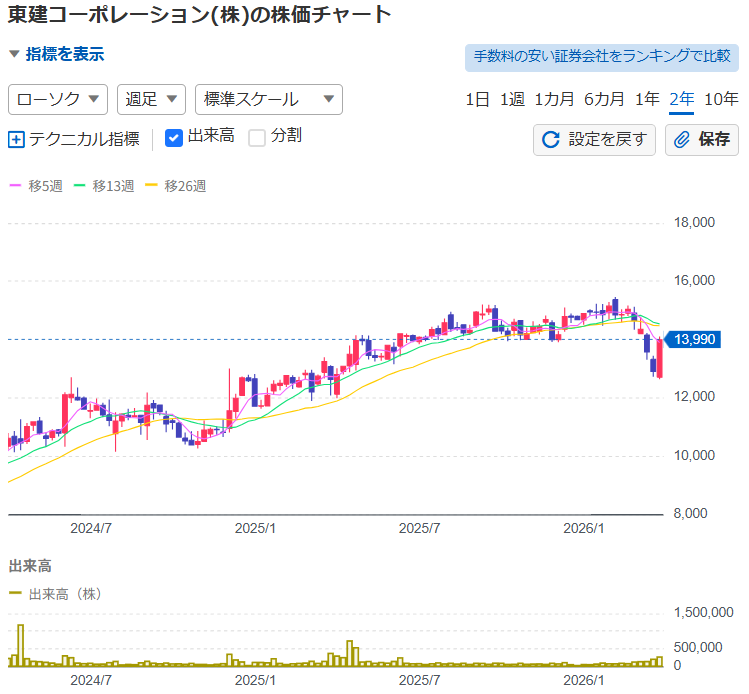Uncheck the 出来高 checkbox

point(173,137)
